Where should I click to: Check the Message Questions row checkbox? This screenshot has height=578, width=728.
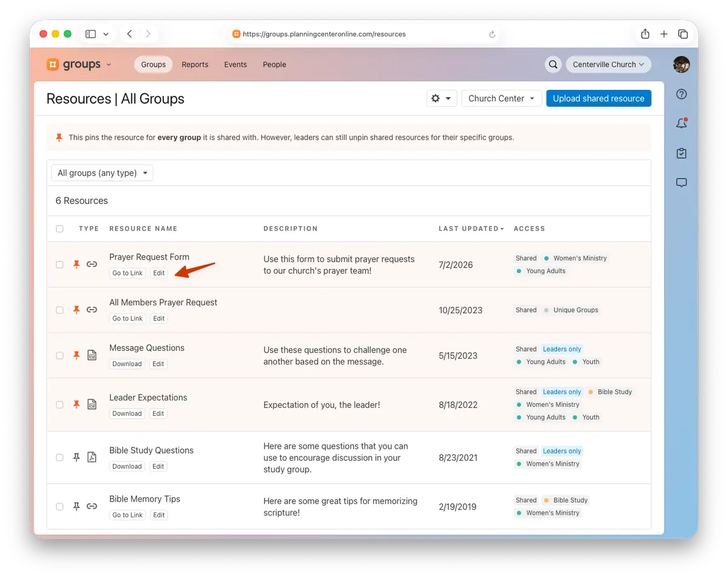click(x=59, y=356)
